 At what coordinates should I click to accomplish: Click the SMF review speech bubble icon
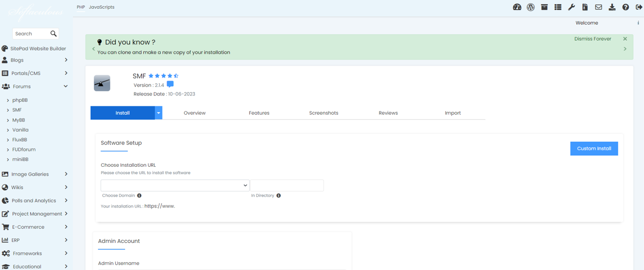click(170, 84)
